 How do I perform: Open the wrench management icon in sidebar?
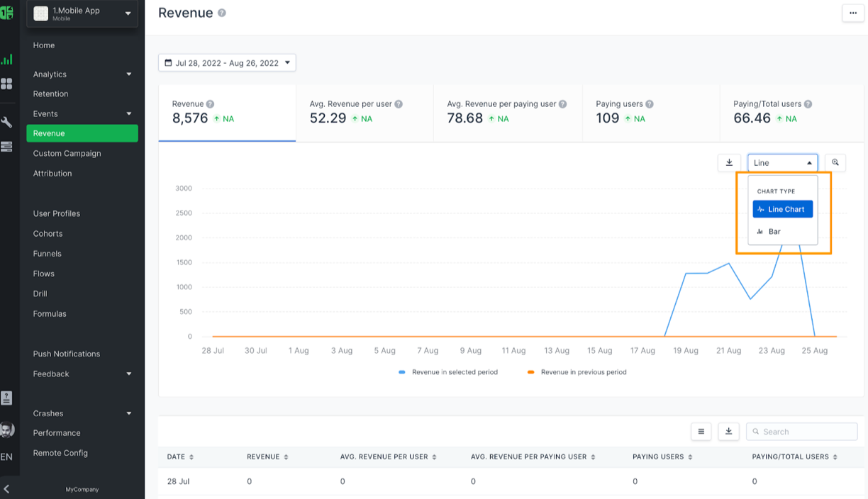[x=6, y=122]
